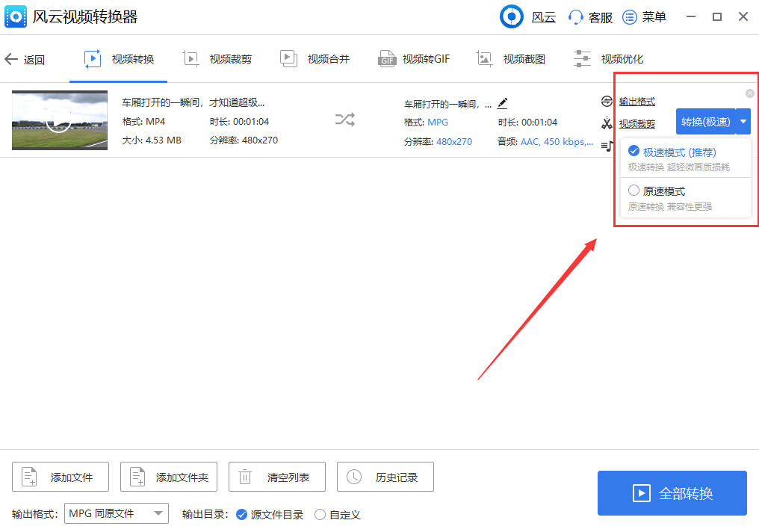Image resolution: width=759 pixels, height=532 pixels.
Task: Start conversion with 全部转换 button
Action: 672,493
